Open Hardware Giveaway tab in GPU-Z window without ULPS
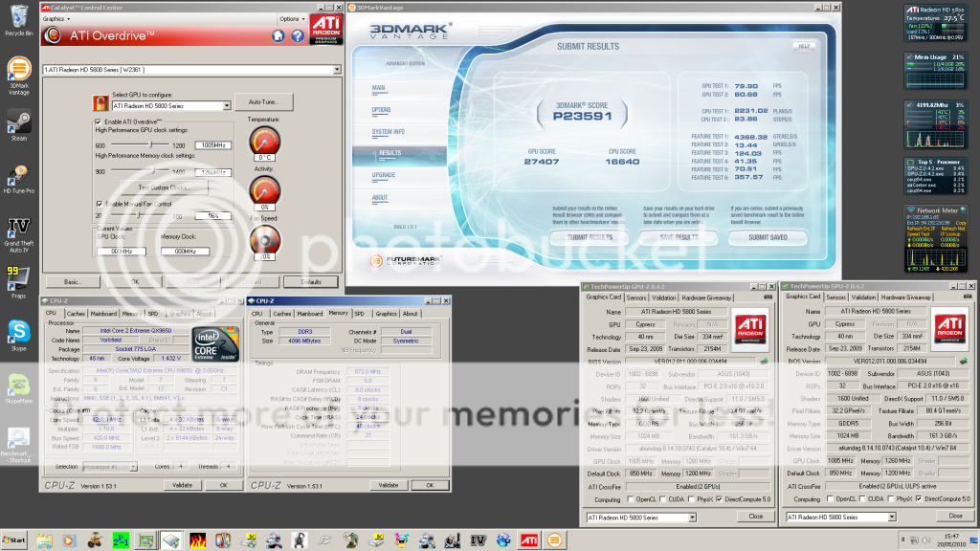The height and width of the screenshot is (551, 980). (x=706, y=298)
